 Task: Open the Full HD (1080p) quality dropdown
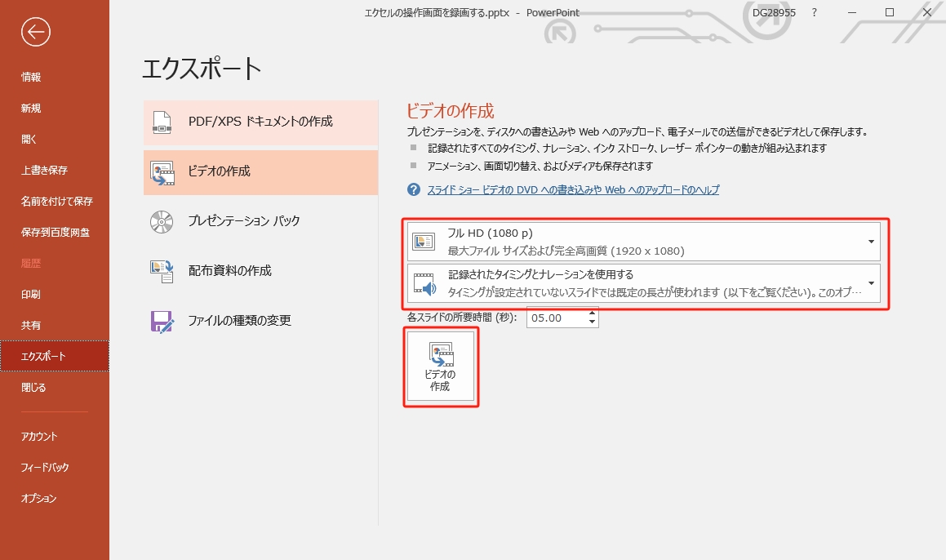coord(872,241)
